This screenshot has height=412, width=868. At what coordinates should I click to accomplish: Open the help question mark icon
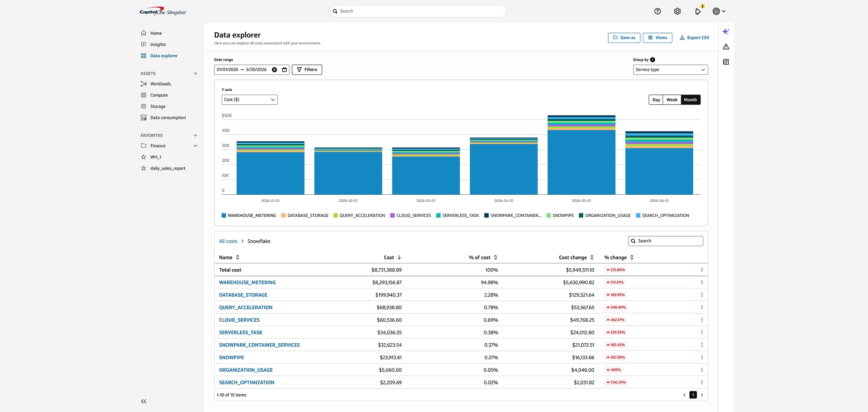point(658,11)
